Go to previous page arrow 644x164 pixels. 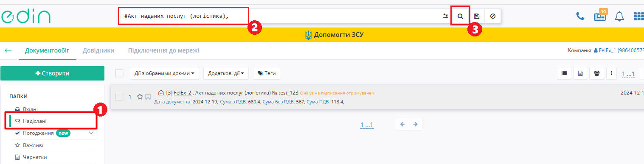[x=402, y=124]
